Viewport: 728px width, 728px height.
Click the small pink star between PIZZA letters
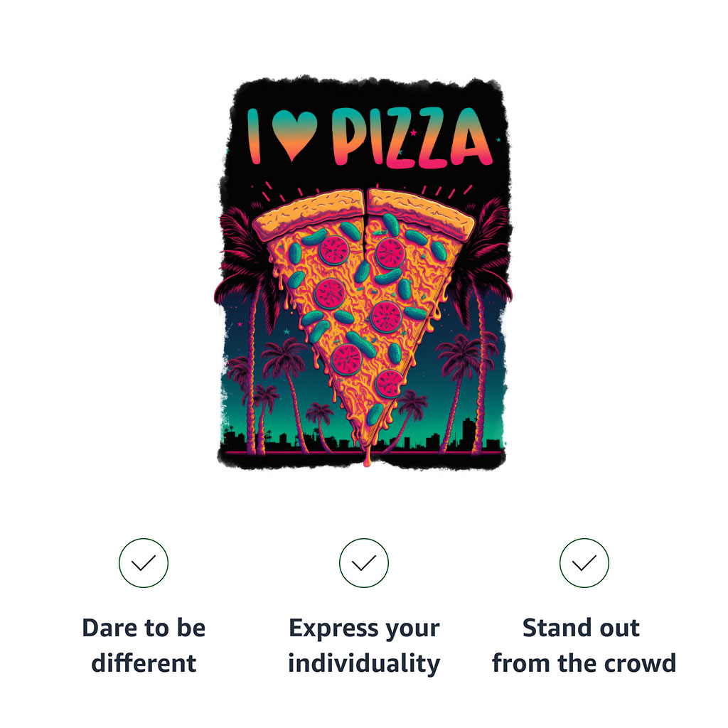[x=413, y=133]
